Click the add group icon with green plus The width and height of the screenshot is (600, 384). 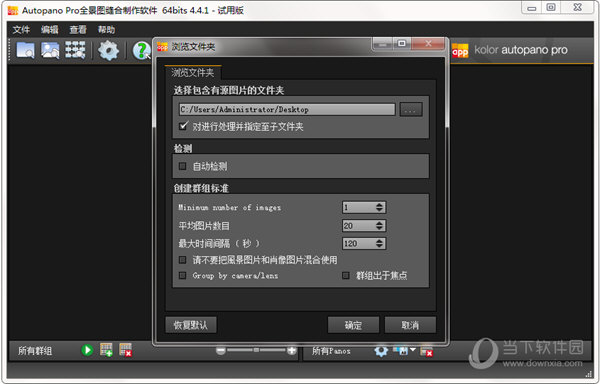106,350
